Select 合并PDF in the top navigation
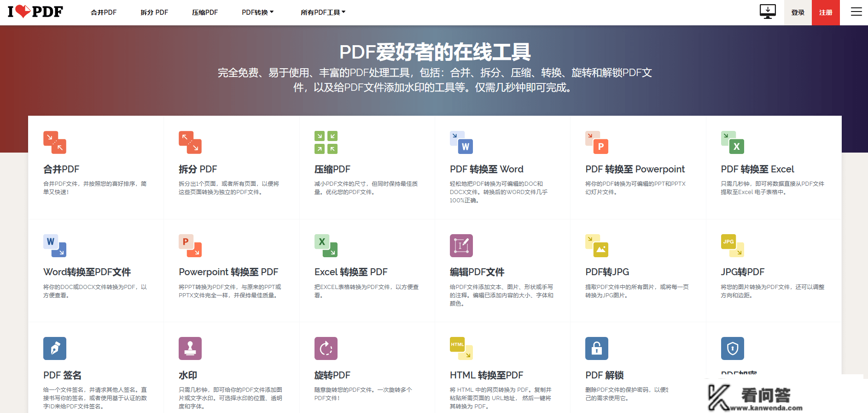Screen dimensions: 868x413 (104, 12)
